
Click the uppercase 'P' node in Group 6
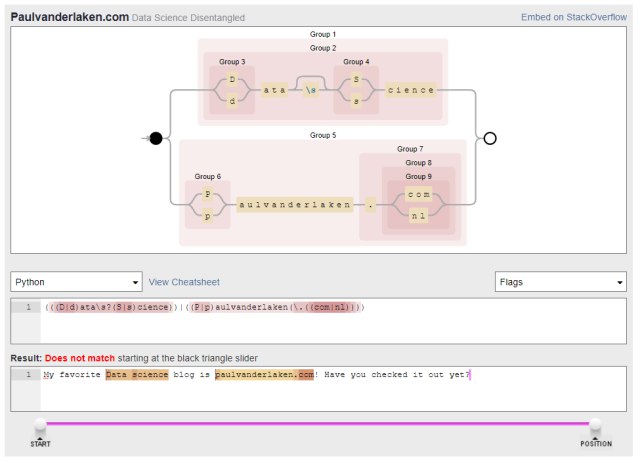pos(208,194)
